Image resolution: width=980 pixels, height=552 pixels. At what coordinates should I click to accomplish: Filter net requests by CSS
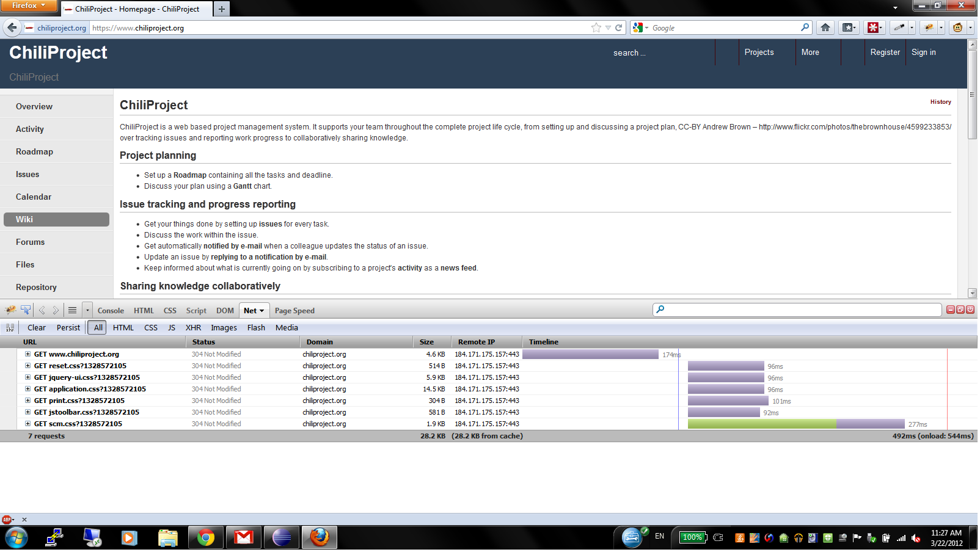tap(151, 328)
